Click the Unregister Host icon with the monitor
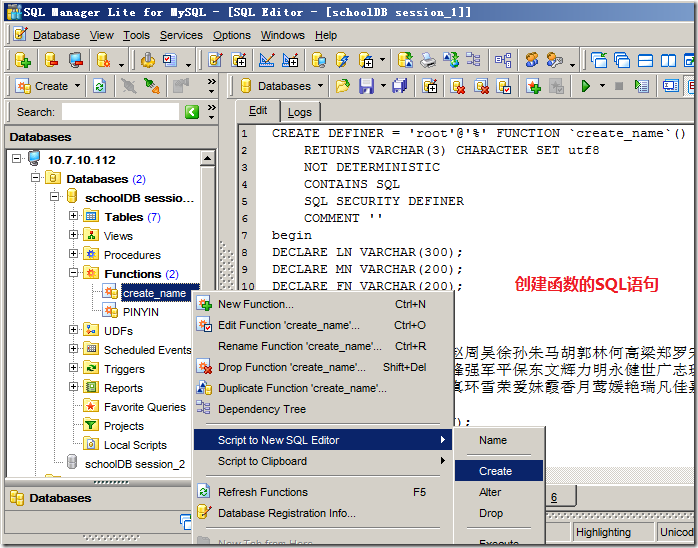This screenshot has height=548, width=698. tap(76, 60)
